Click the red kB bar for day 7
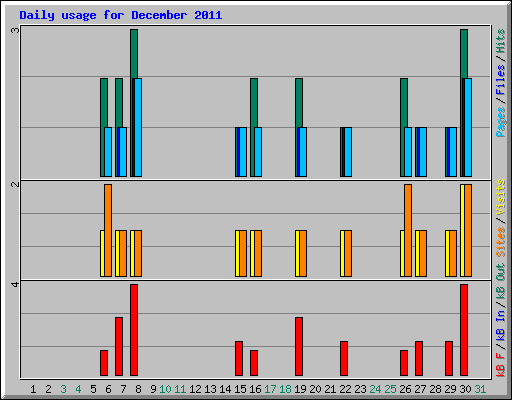The image size is (512, 400). [119, 346]
